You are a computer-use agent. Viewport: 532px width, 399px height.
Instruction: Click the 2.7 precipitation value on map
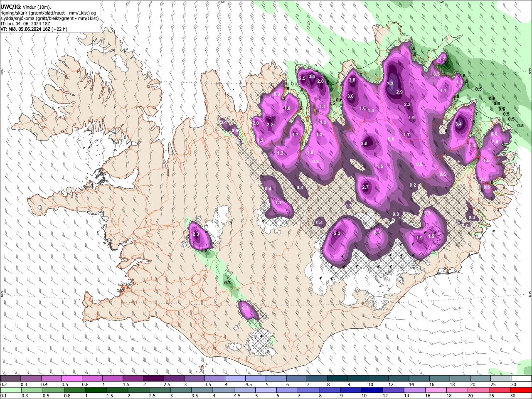(x=365, y=187)
